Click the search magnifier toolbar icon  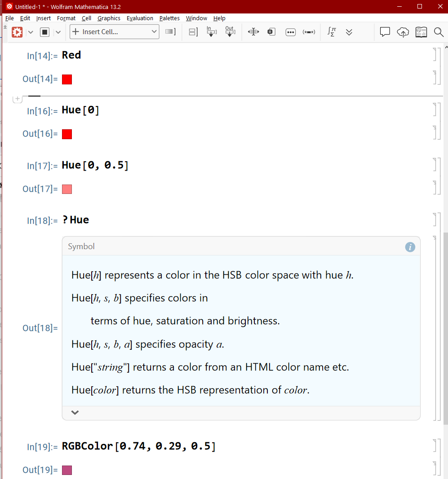pos(439,32)
